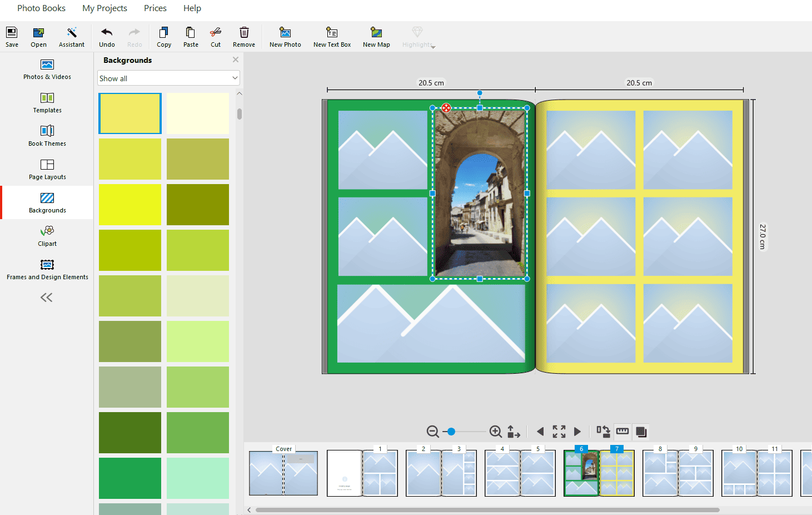Go to previous page spread

coord(540,432)
